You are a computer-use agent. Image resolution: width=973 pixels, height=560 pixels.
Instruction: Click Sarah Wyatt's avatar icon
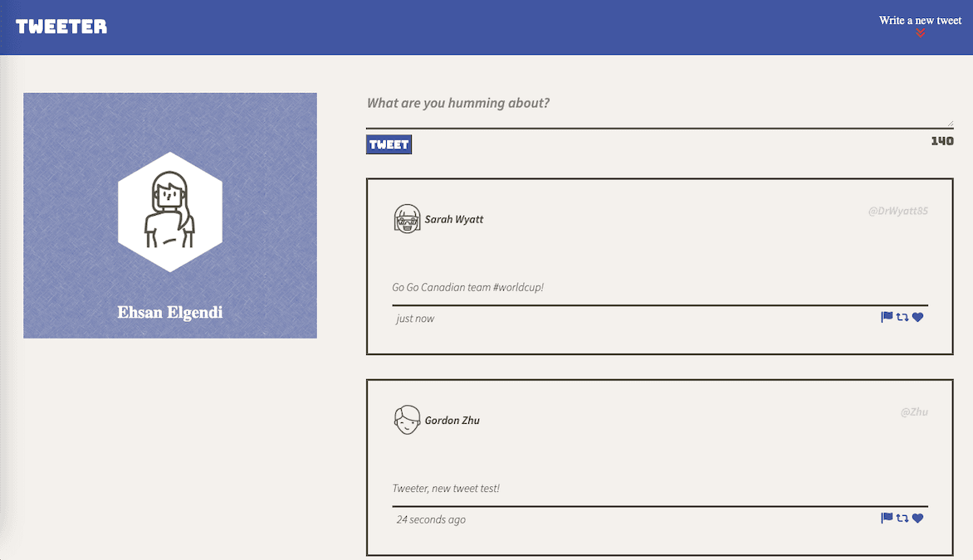point(407,219)
